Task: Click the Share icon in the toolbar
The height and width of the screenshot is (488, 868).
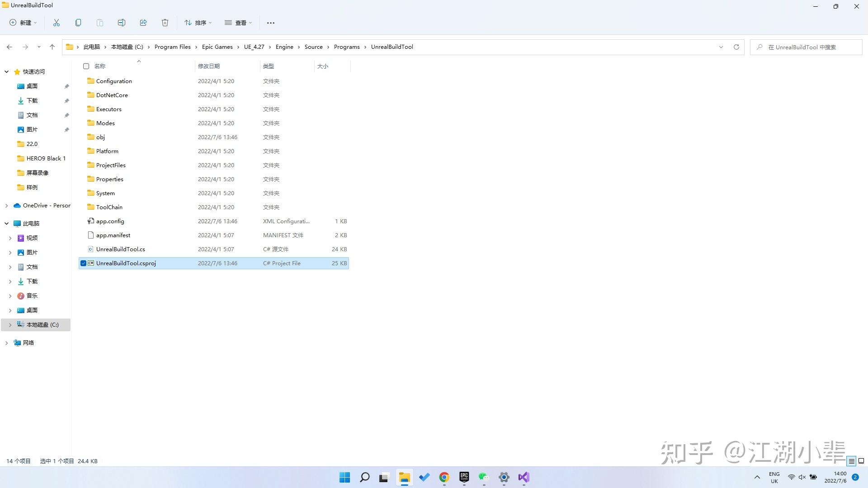Action: [x=143, y=23]
